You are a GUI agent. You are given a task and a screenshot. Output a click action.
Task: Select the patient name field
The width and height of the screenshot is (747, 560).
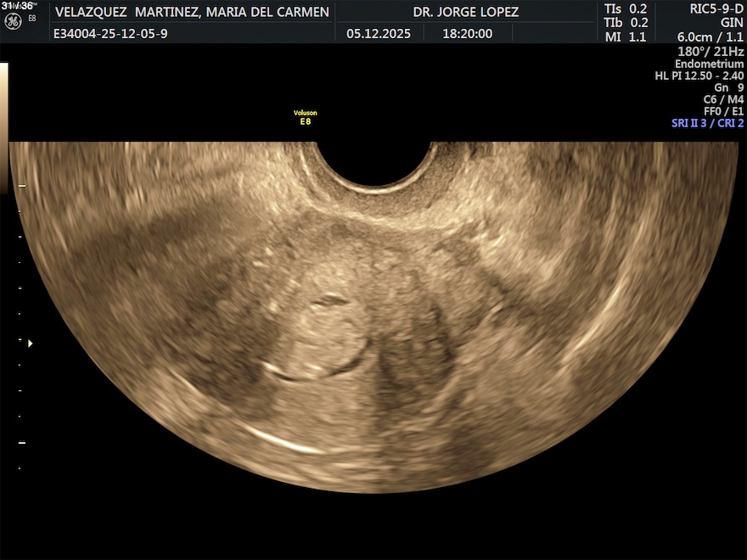click(x=192, y=13)
